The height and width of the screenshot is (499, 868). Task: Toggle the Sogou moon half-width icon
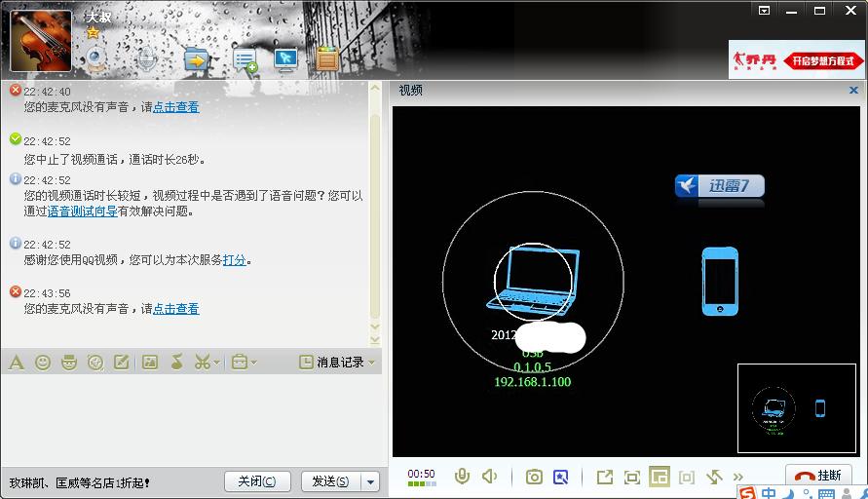point(789,493)
